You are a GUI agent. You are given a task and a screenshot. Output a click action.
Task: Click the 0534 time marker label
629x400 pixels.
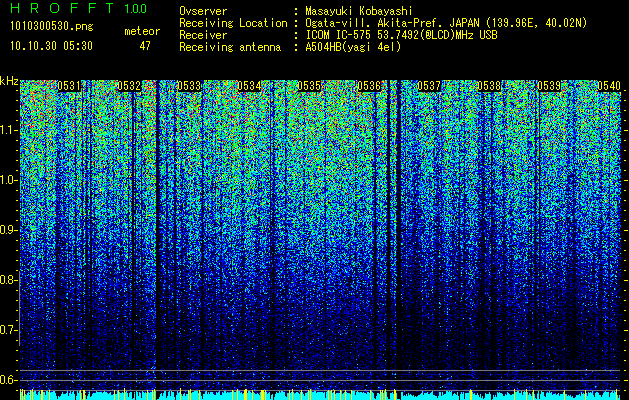(249, 86)
